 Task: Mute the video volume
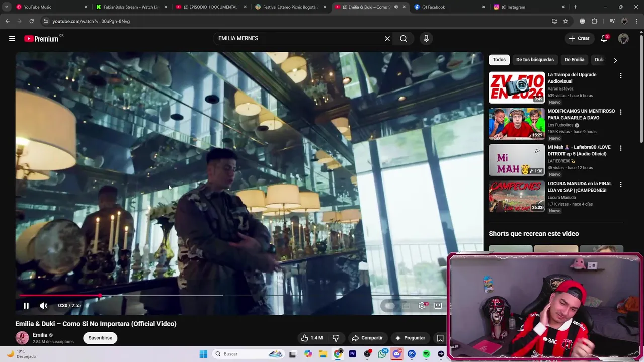tap(44, 305)
